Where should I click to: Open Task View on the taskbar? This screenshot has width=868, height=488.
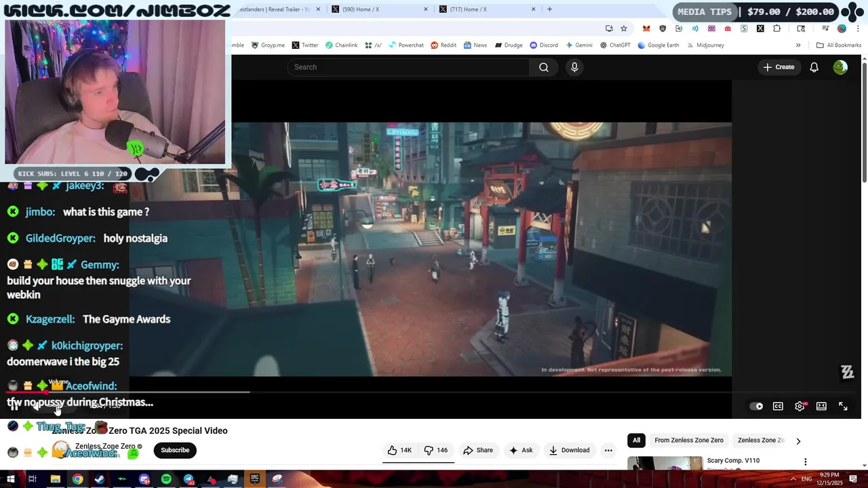[32, 479]
